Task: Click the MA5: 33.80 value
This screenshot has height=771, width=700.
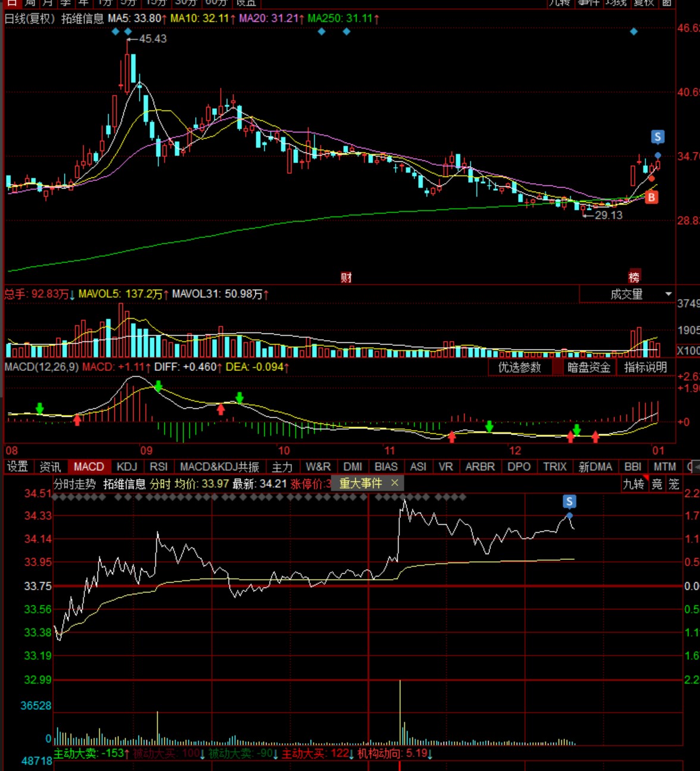Action: point(137,18)
